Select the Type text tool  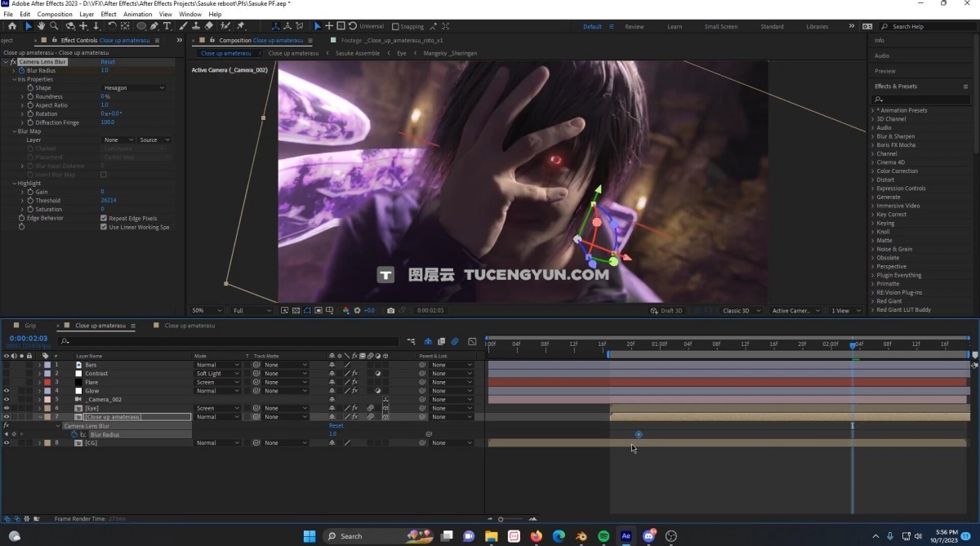[167, 26]
